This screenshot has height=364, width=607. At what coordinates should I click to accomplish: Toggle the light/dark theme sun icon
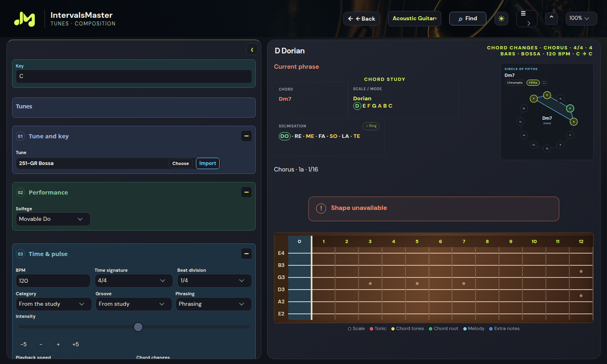pyautogui.click(x=501, y=19)
